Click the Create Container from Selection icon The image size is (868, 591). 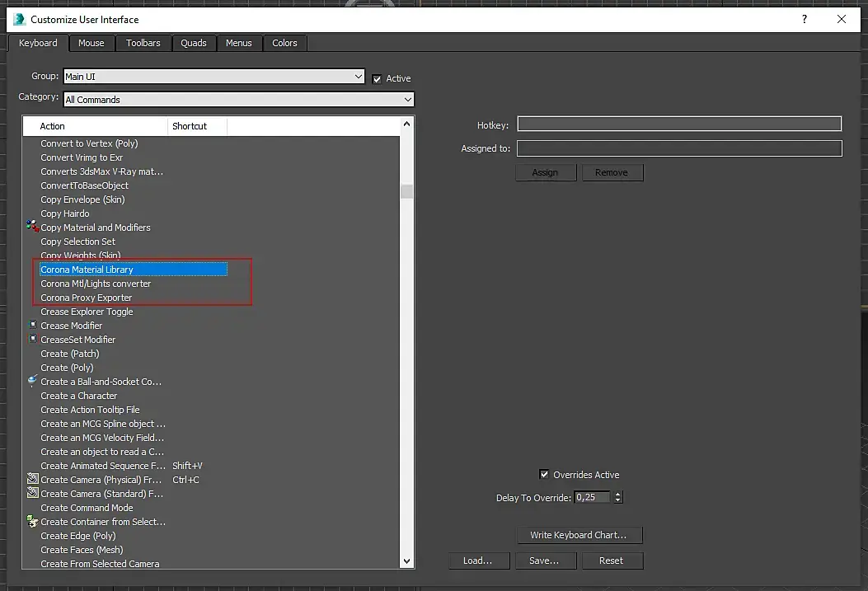tap(33, 521)
